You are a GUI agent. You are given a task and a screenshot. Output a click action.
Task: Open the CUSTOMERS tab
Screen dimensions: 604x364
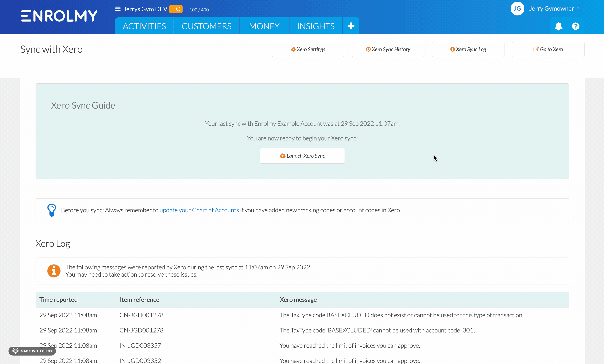point(206,26)
